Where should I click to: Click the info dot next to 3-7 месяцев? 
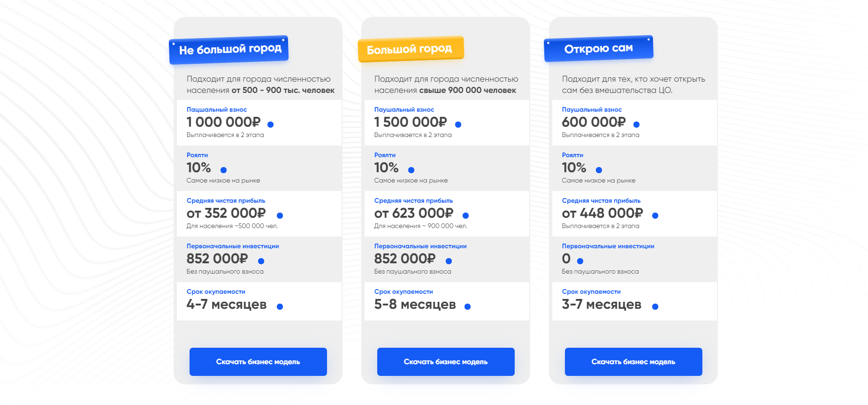coord(655,306)
